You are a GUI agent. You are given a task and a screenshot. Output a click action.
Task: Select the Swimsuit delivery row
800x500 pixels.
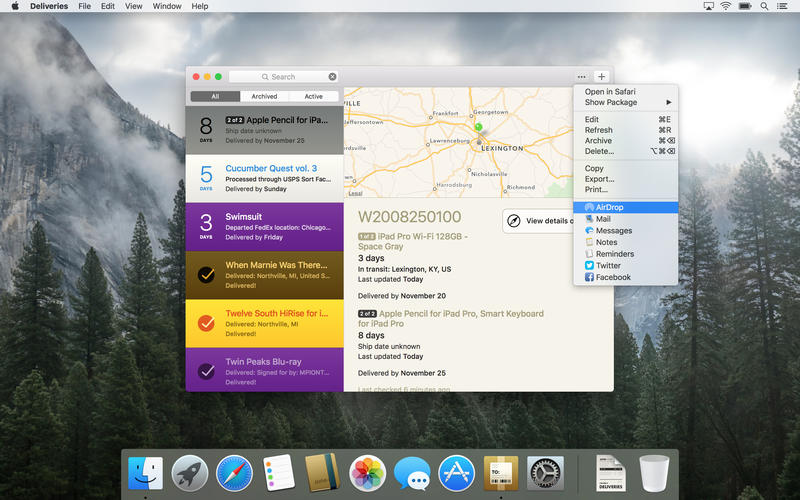pos(264,227)
